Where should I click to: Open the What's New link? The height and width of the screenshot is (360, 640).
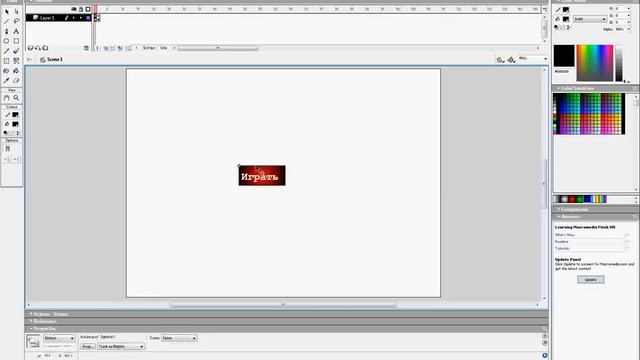pyautogui.click(x=564, y=235)
